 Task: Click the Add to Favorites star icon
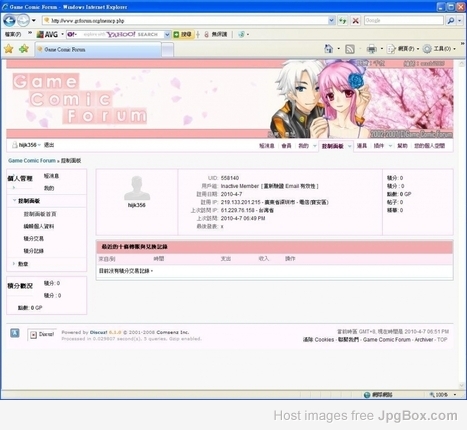coord(24,49)
